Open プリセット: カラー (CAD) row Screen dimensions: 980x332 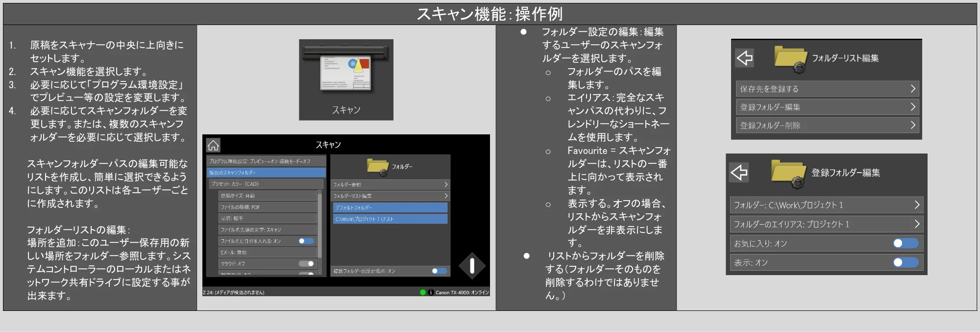click(x=266, y=184)
